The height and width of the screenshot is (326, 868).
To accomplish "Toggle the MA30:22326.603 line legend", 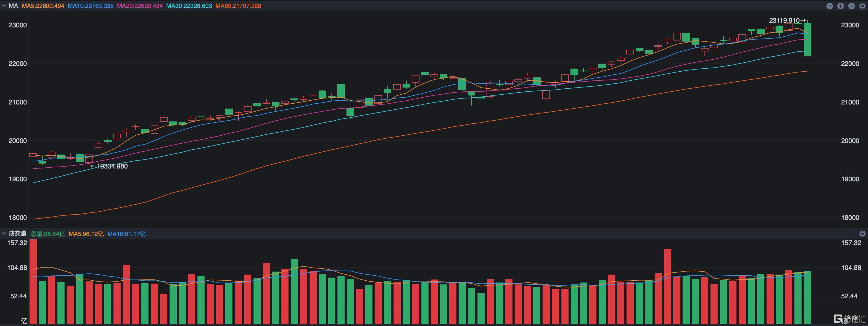I will [x=189, y=6].
